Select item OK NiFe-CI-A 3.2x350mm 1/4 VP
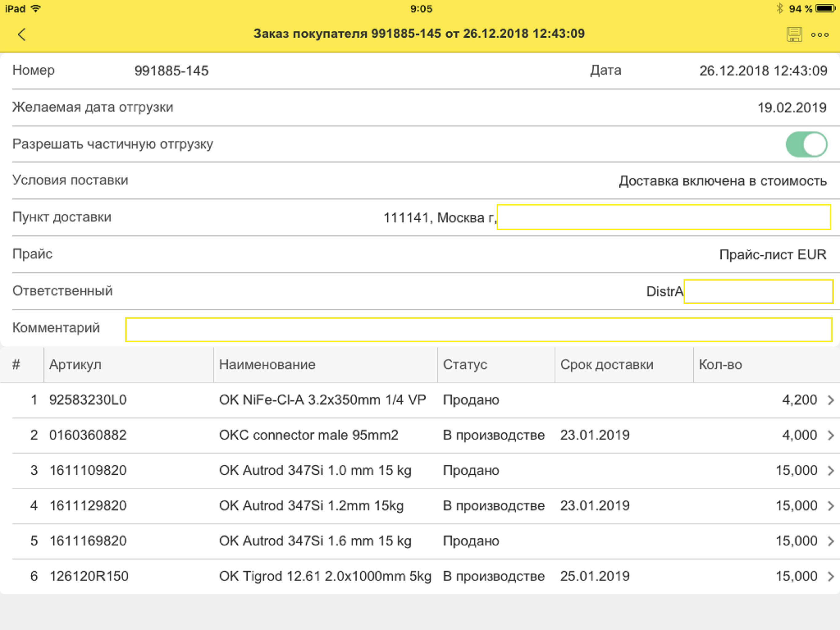The width and height of the screenshot is (840, 630). pyautogui.click(x=323, y=400)
